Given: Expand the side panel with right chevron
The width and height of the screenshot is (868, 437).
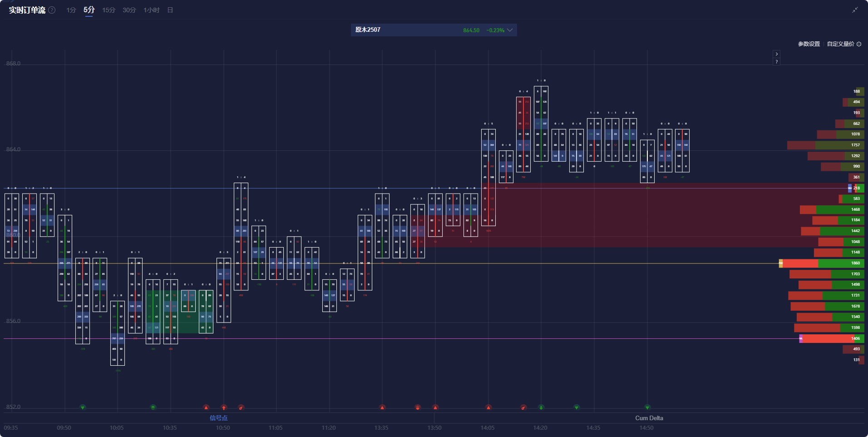Looking at the screenshot, I should 777,54.
